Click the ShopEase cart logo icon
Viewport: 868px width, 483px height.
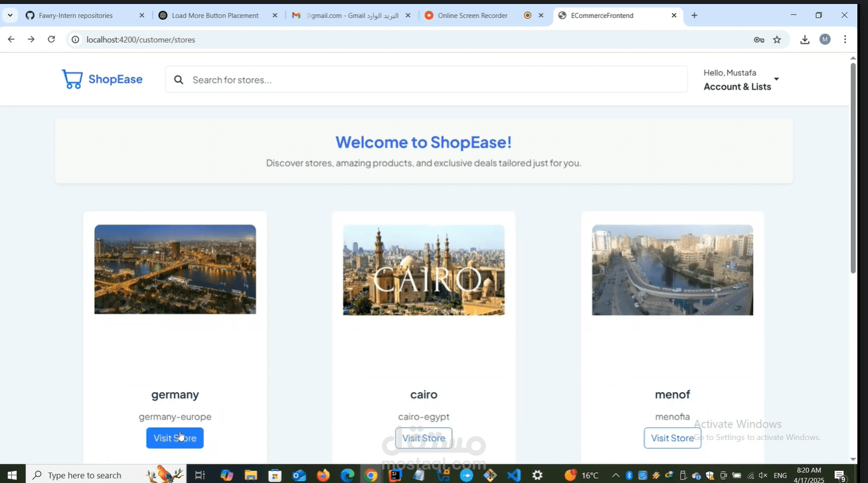tap(72, 80)
